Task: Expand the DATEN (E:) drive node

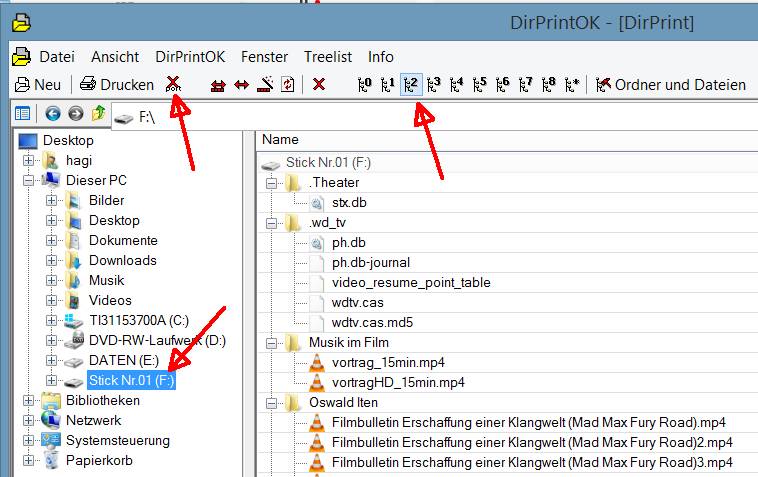Action: click(x=51, y=360)
